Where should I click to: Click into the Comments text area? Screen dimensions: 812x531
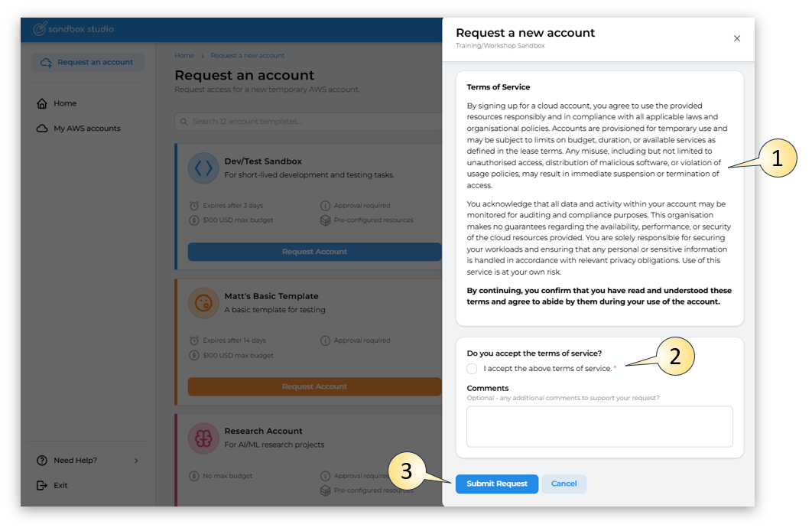(599, 426)
